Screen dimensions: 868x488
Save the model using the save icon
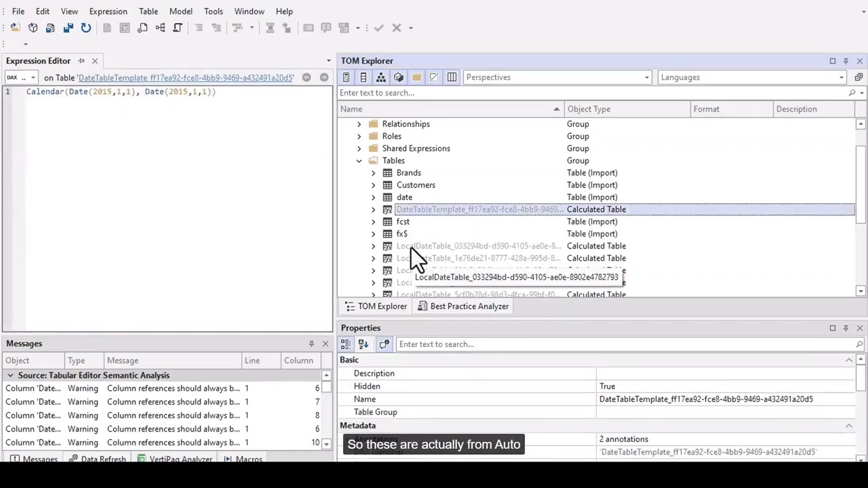pyautogui.click(x=50, y=28)
